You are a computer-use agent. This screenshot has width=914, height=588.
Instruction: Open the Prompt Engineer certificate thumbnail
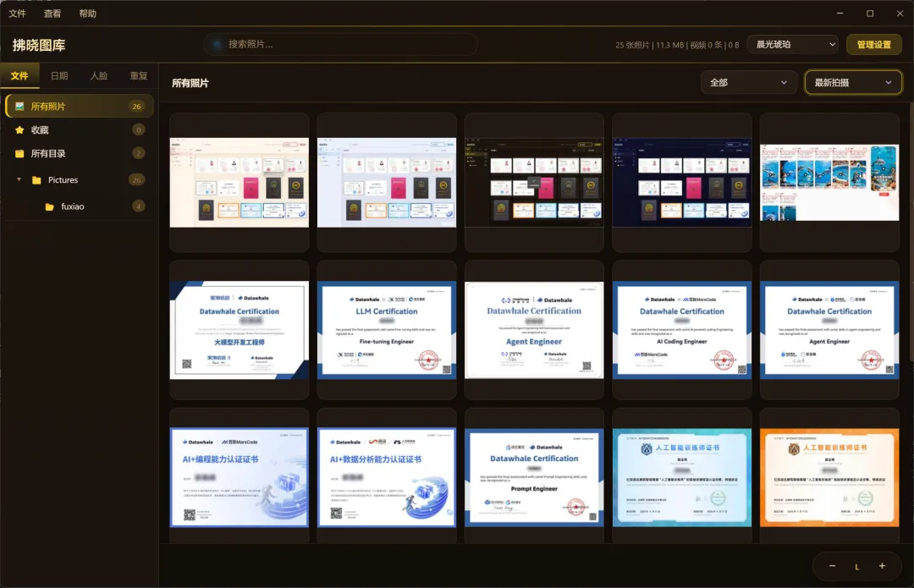tap(534, 477)
